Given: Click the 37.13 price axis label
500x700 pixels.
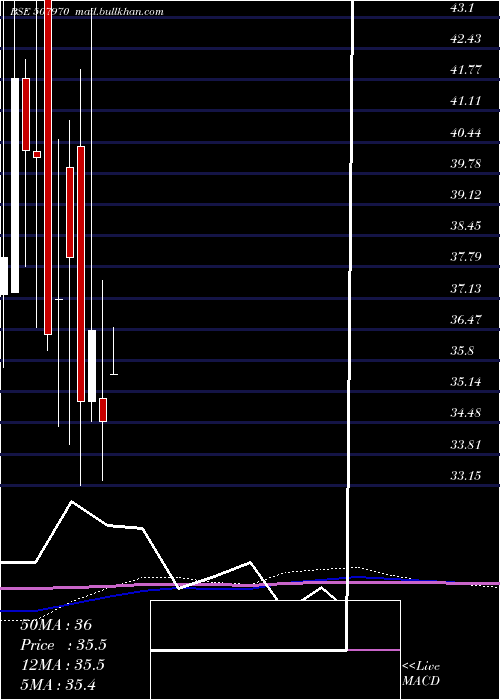Looking at the screenshot, I should (466, 289).
